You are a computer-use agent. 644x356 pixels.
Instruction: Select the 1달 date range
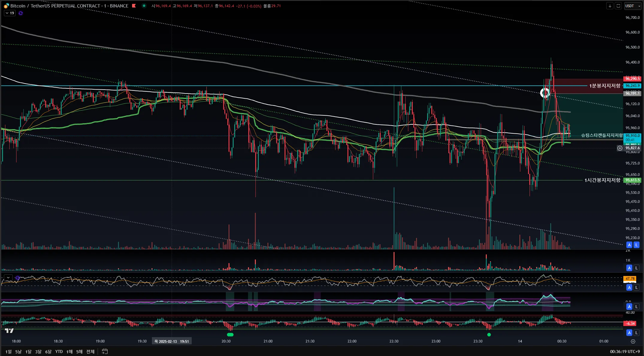tap(28, 352)
